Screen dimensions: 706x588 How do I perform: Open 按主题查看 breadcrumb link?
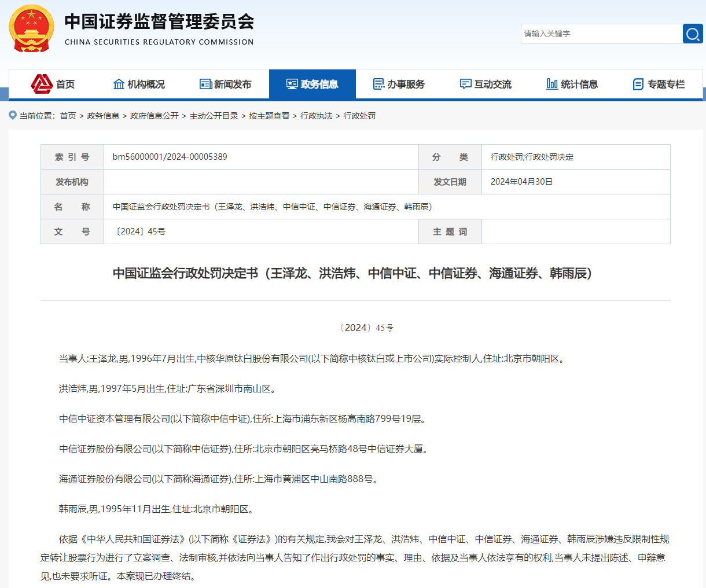pyautogui.click(x=269, y=116)
